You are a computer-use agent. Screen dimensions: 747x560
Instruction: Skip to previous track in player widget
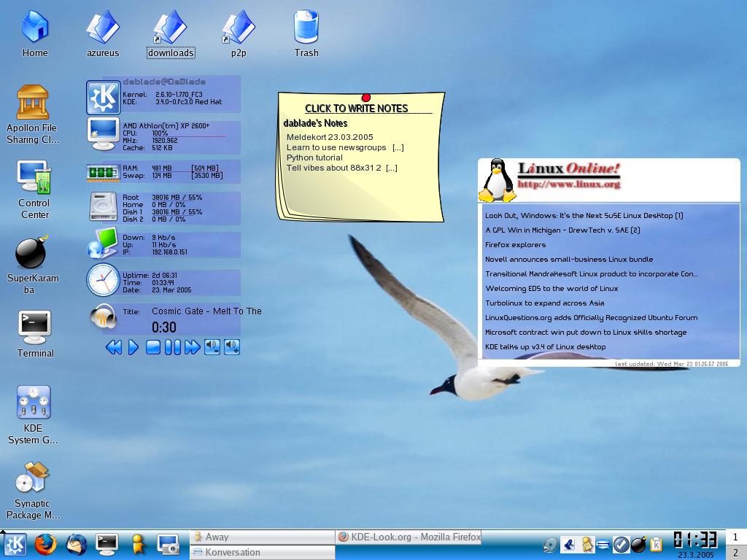[113, 347]
